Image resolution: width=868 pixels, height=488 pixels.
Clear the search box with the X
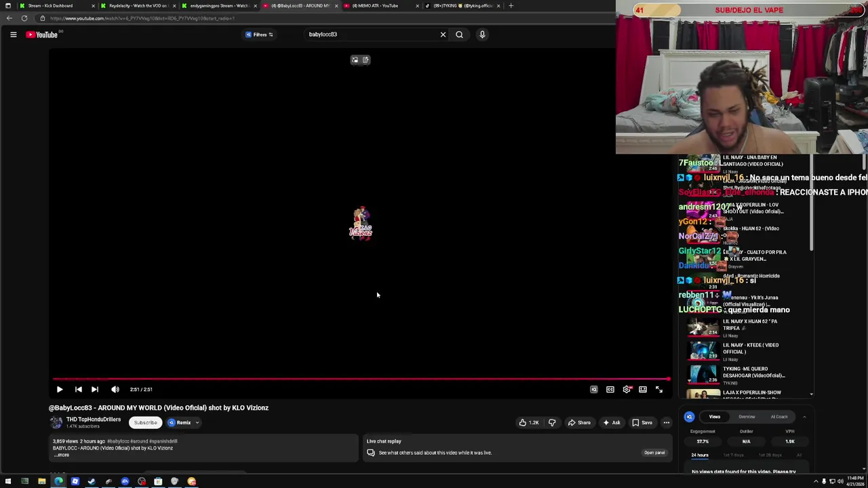[x=443, y=35]
